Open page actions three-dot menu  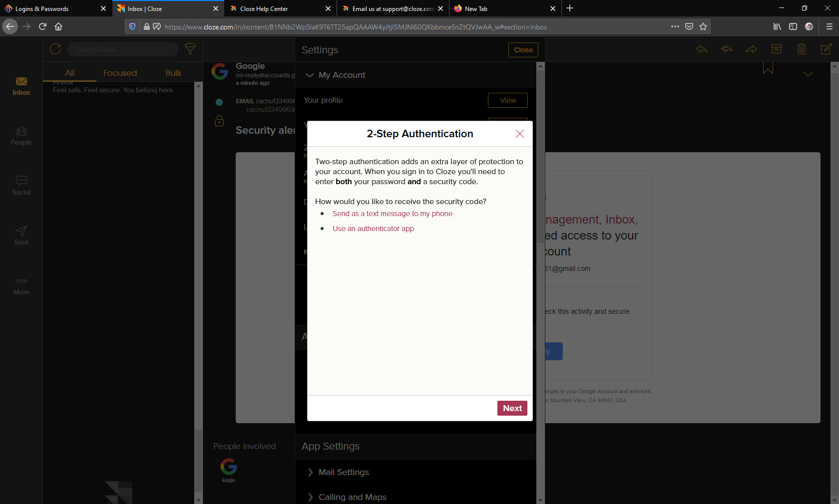(675, 26)
